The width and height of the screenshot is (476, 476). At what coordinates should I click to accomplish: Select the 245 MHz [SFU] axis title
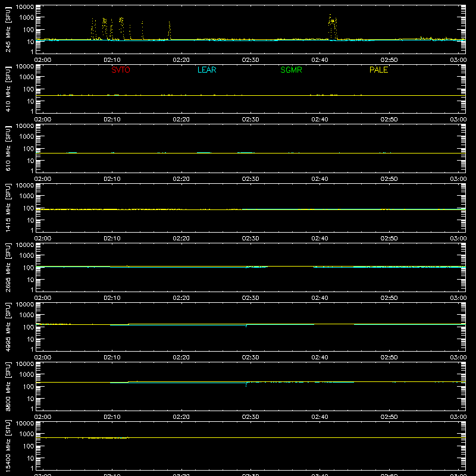8,29
